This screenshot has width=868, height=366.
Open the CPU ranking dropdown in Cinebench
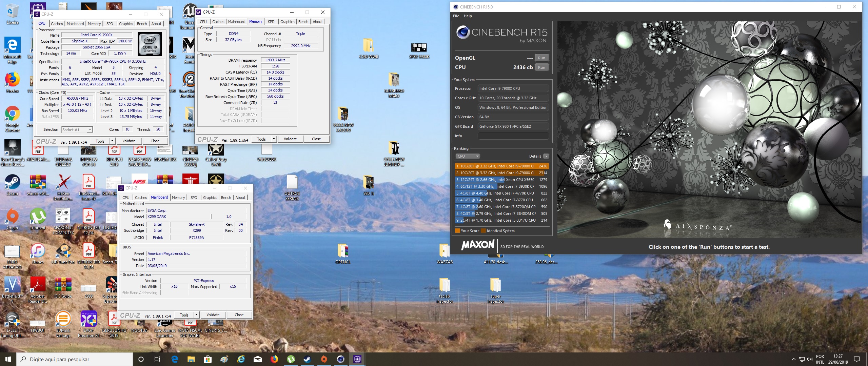(x=468, y=156)
